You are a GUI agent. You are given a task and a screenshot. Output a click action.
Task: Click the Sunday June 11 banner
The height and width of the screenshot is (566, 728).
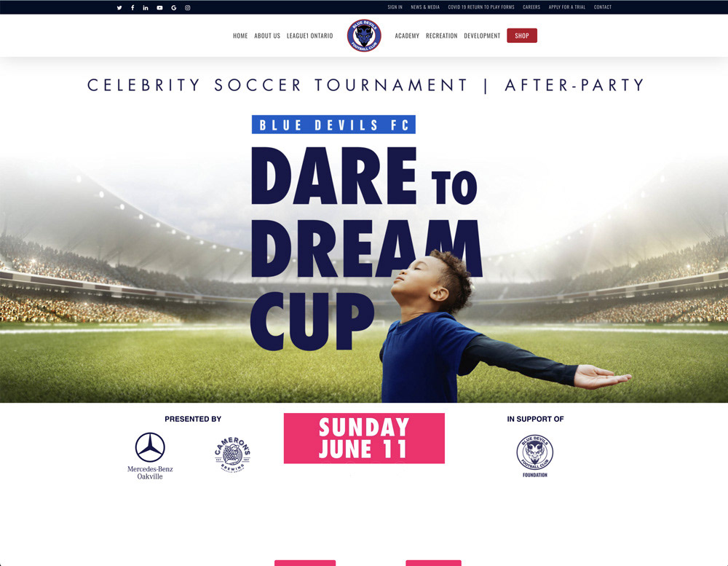pyautogui.click(x=364, y=439)
